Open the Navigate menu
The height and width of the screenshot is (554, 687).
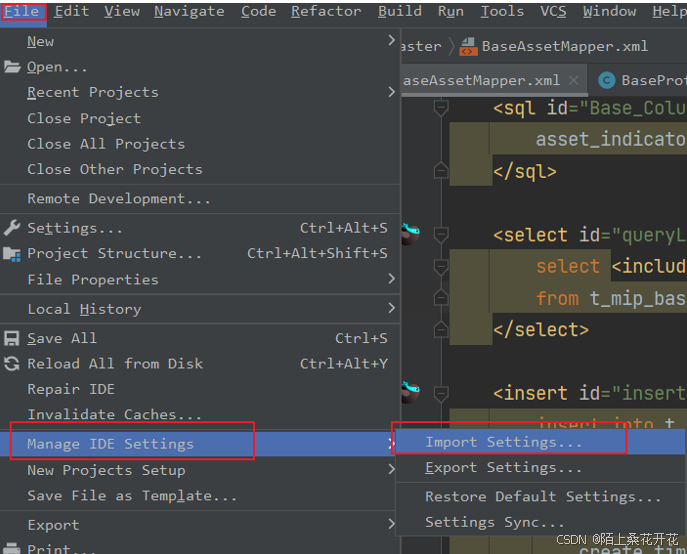click(x=189, y=11)
